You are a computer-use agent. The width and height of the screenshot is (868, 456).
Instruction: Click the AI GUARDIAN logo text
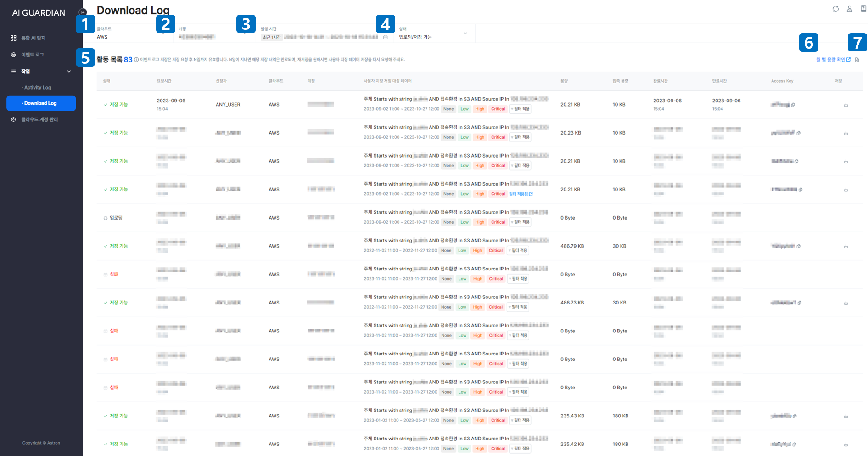[x=39, y=13]
